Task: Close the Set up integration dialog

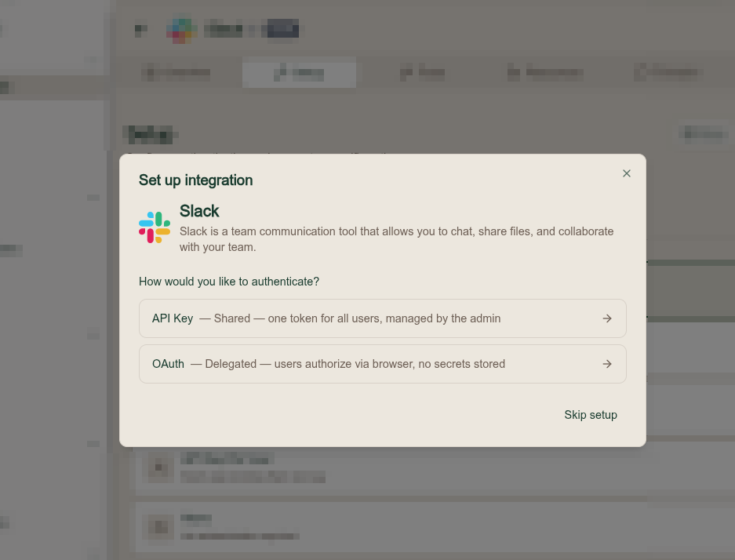Action: [x=626, y=173]
